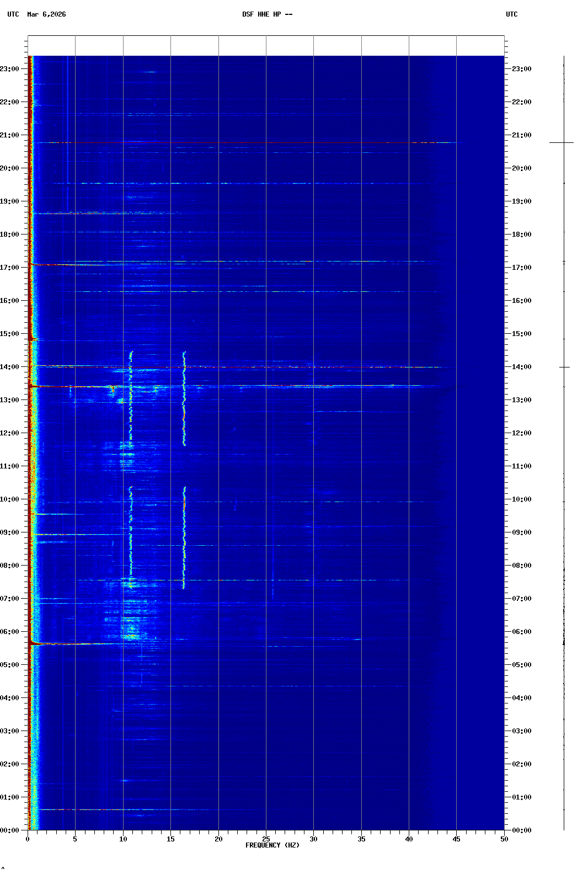Click the 14:00 label on the right time axis
This screenshot has height=874, width=588.
click(x=521, y=367)
